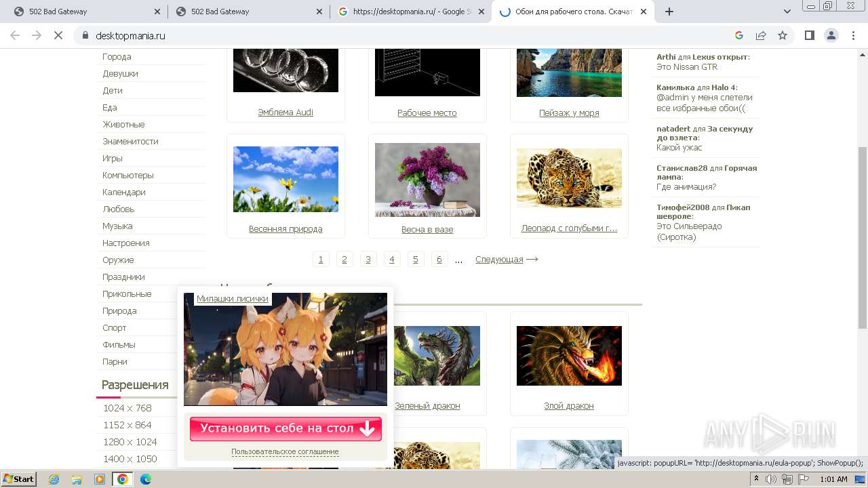868x488 pixels.
Task: Open Пикап шевроле comment link
Action: coord(703,211)
